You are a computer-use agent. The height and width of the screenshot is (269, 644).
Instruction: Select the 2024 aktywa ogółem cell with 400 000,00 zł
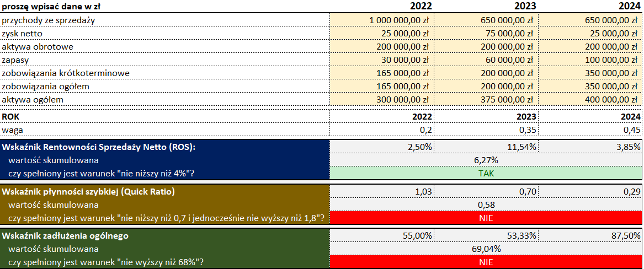pyautogui.click(x=590, y=100)
